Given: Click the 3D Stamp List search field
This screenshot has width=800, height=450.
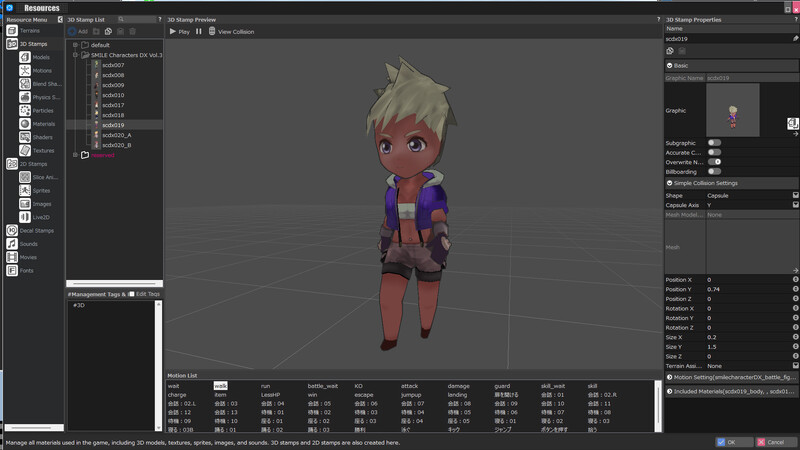Looking at the screenshot, I should tap(136, 19).
